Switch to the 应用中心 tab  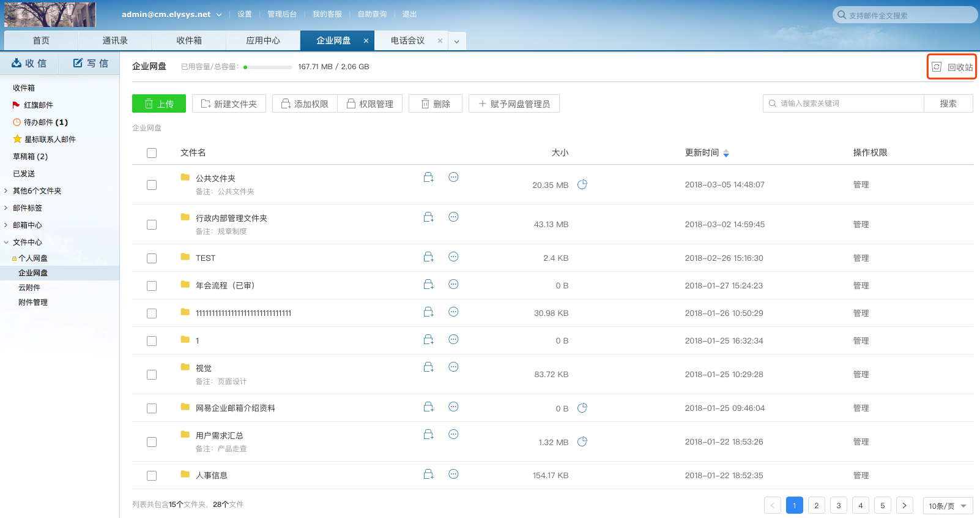coord(263,41)
